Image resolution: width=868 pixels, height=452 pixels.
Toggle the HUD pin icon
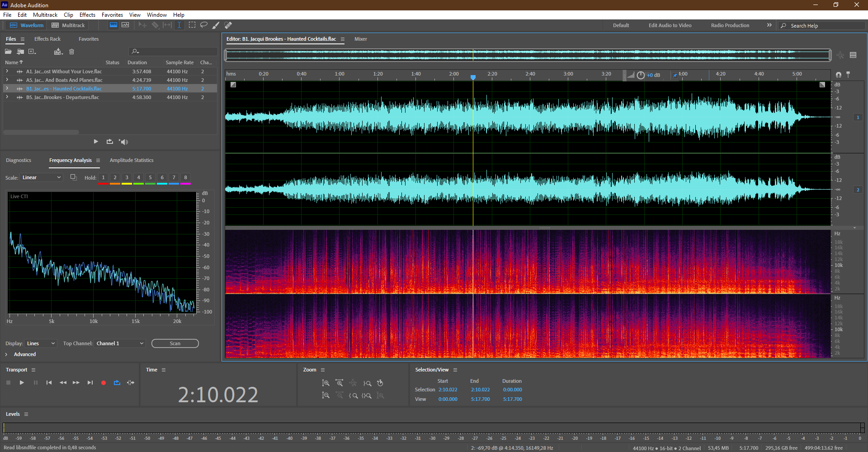pyautogui.click(x=675, y=75)
